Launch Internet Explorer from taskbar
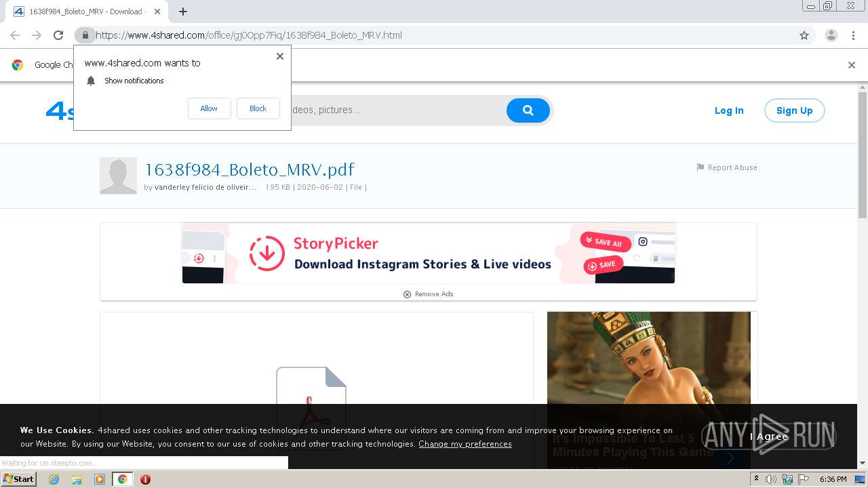The height and width of the screenshot is (488, 868). pos(54,479)
